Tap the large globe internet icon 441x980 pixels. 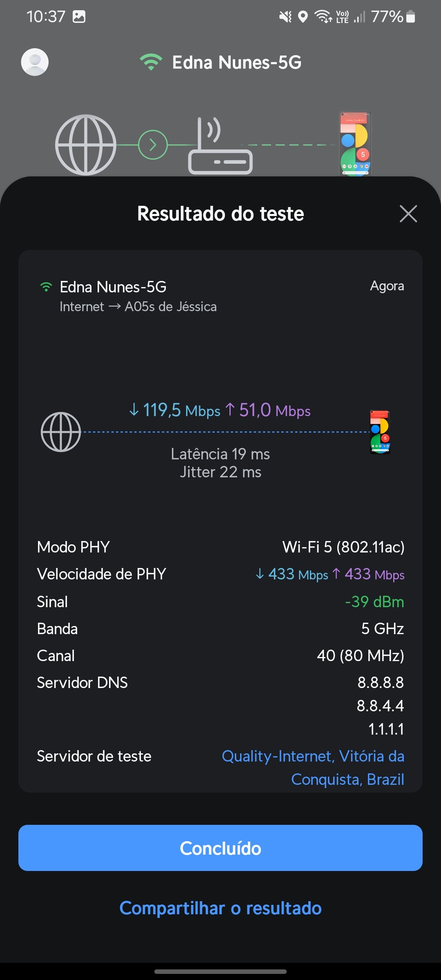point(86,145)
